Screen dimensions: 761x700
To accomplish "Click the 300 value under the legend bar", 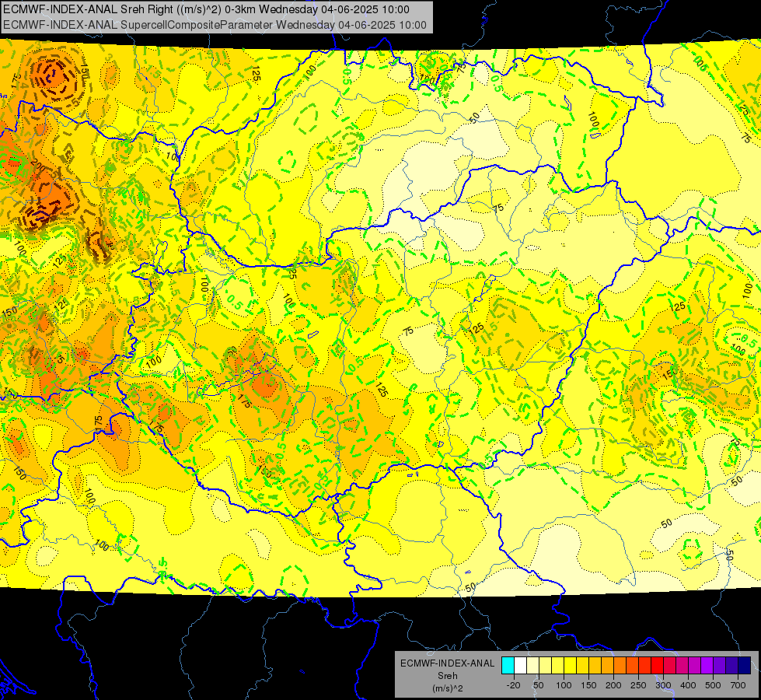I will (x=664, y=685).
